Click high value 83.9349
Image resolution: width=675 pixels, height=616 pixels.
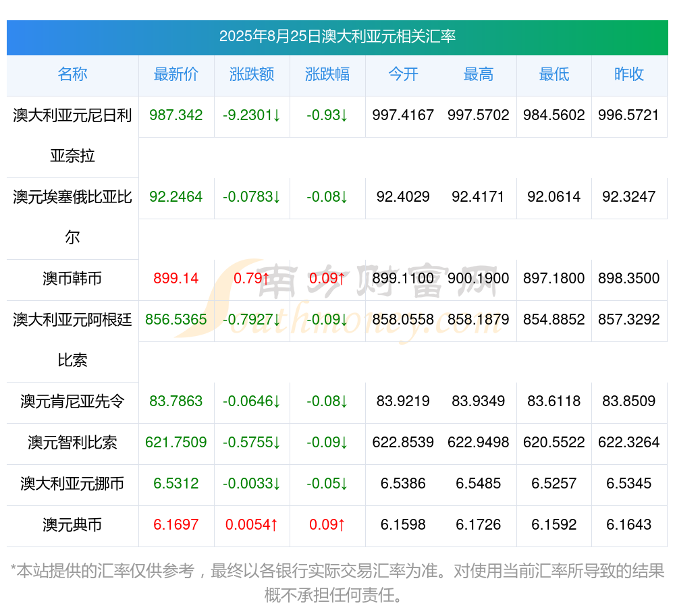pos(479,401)
